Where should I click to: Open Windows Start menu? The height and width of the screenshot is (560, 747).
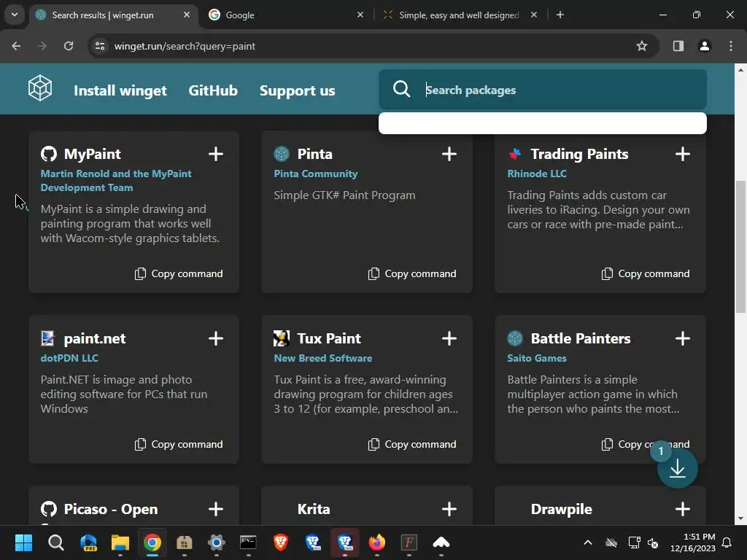(x=23, y=542)
